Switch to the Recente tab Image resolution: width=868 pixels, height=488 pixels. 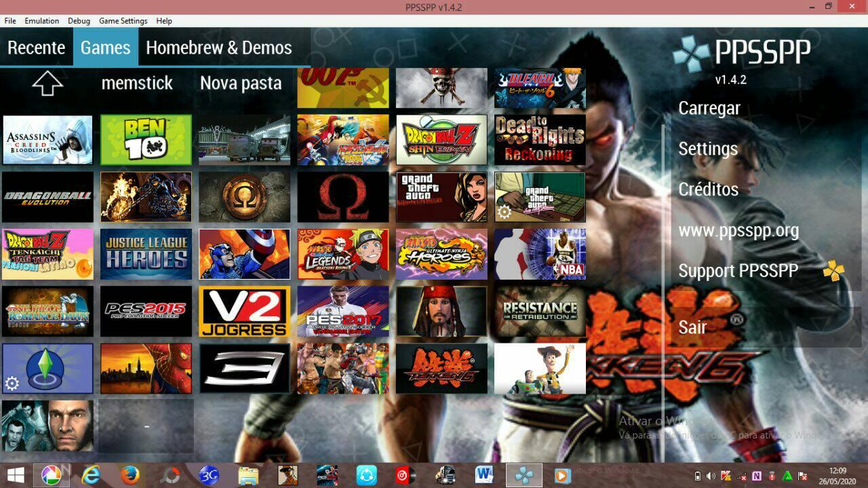click(x=37, y=48)
